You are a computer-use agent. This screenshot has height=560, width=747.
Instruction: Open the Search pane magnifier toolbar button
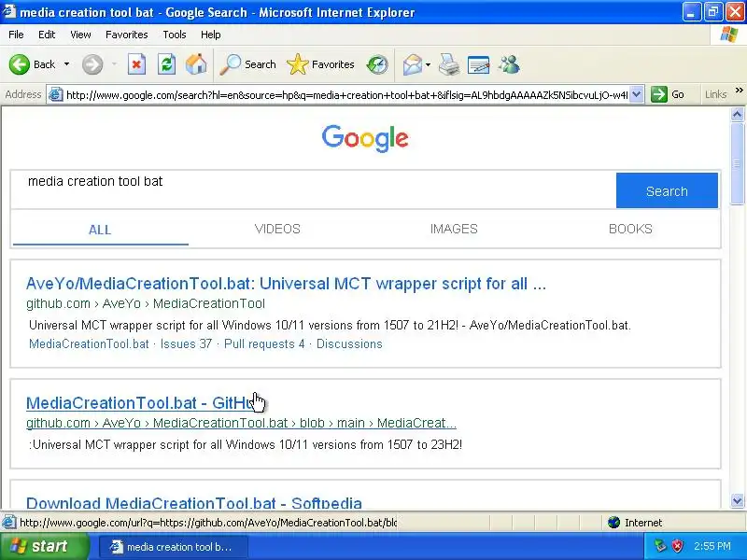[248, 64]
